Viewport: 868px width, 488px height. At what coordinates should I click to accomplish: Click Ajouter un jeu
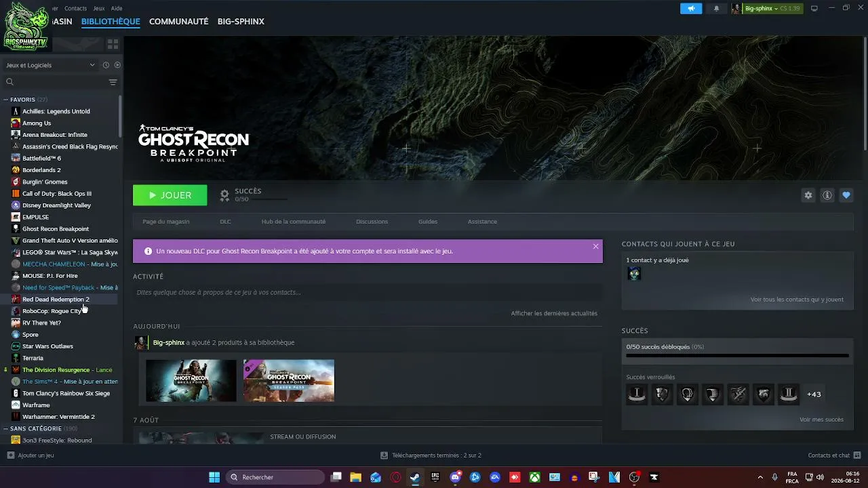pos(31,455)
